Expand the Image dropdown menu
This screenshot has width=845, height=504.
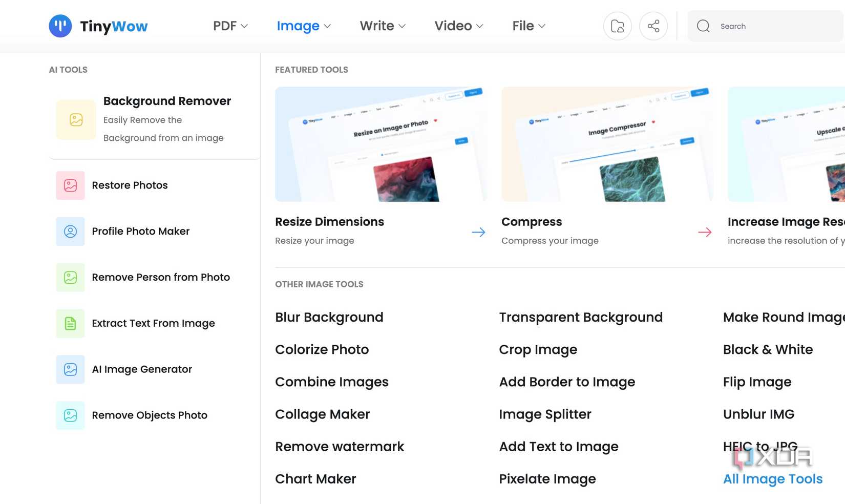(304, 26)
